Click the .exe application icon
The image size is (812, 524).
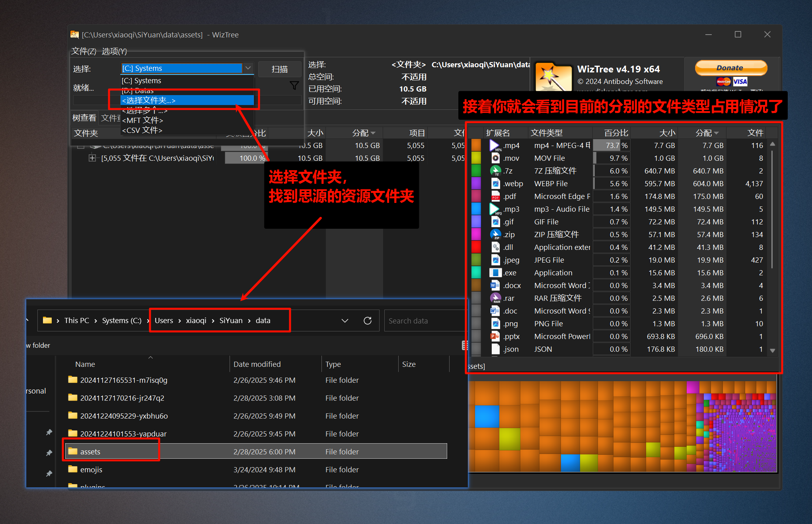point(495,273)
